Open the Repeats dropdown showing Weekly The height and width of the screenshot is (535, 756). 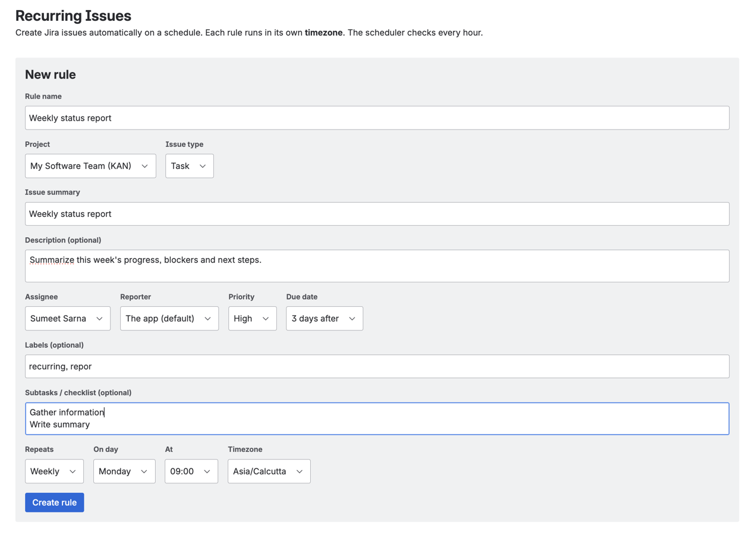coord(54,471)
